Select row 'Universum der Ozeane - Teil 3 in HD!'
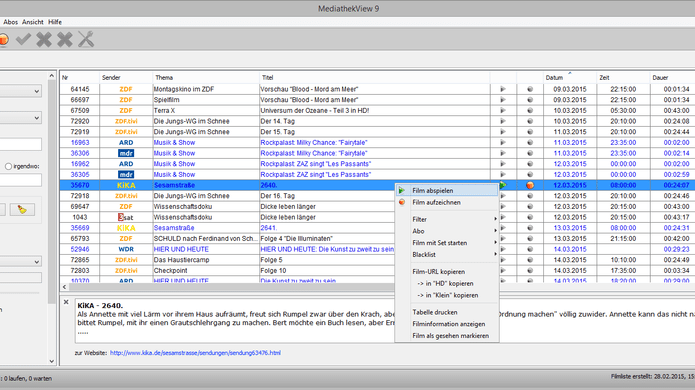 (377, 110)
